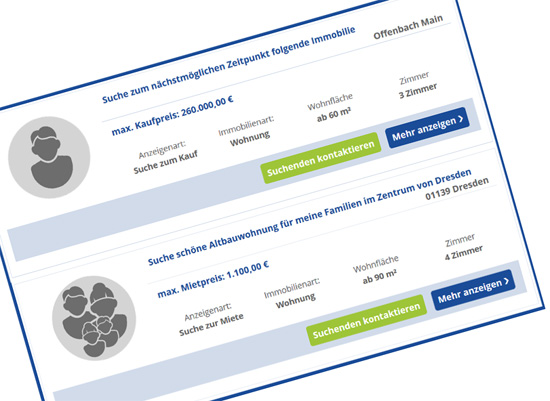Select max. Kaufpreis 260.000,00 € text
The height and width of the screenshot is (401, 550).
pos(172,116)
